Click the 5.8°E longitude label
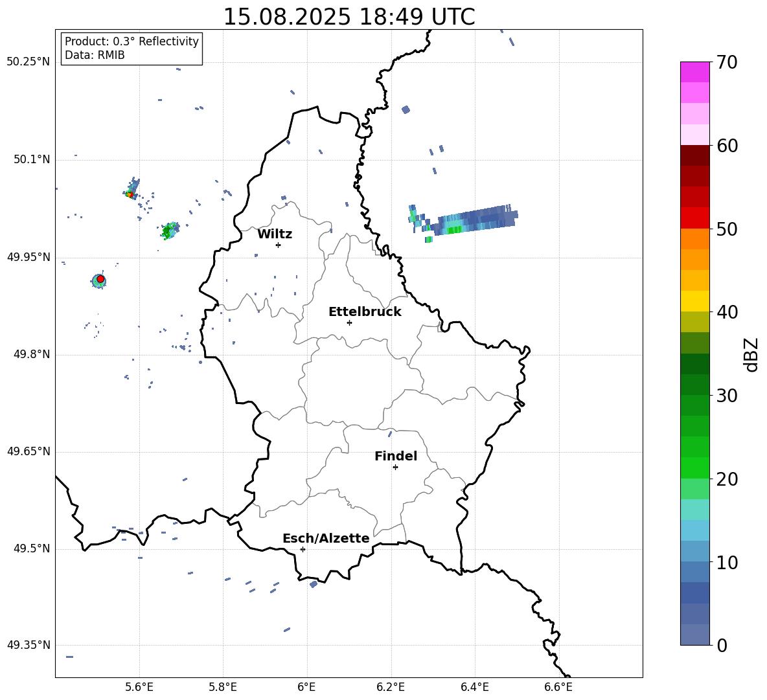The height and width of the screenshot is (700, 767). coord(223,687)
